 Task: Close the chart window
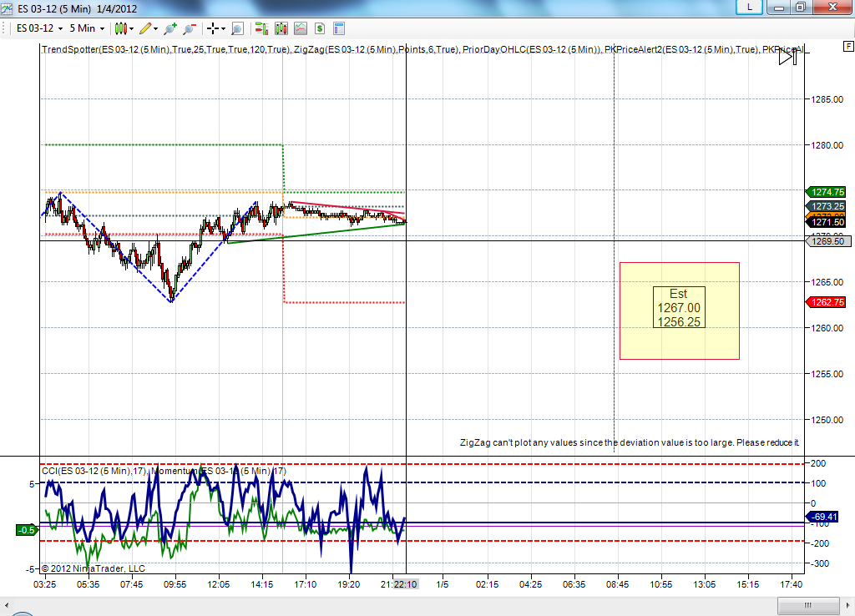(833, 7)
